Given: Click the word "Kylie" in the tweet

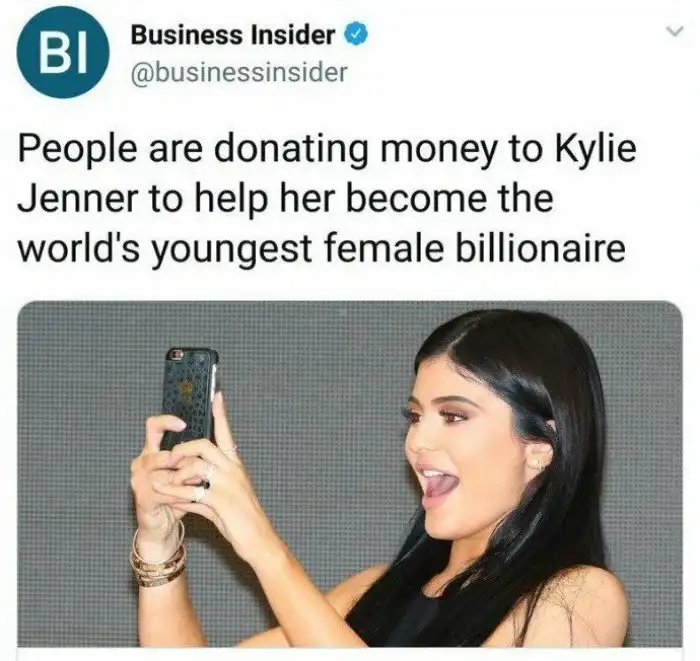Looking at the screenshot, I should tap(596, 150).
